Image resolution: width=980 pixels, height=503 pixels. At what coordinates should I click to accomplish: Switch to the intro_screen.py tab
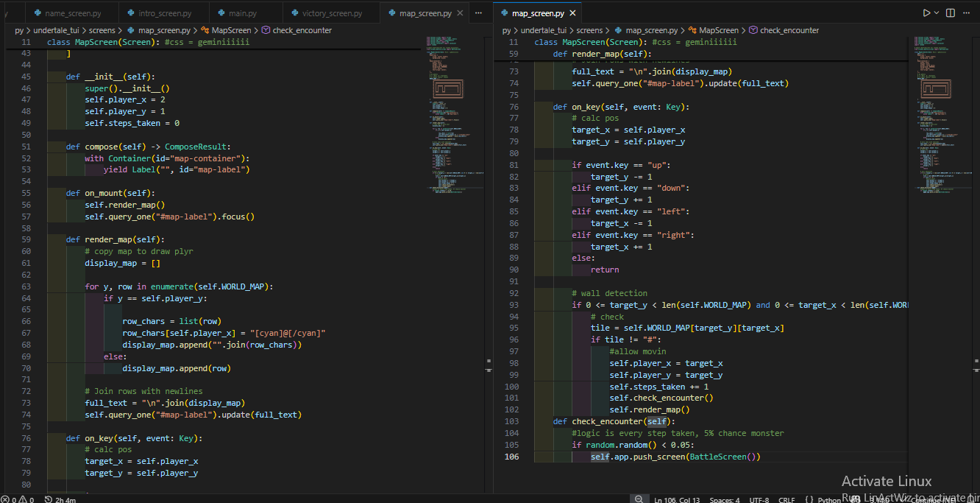point(166,13)
